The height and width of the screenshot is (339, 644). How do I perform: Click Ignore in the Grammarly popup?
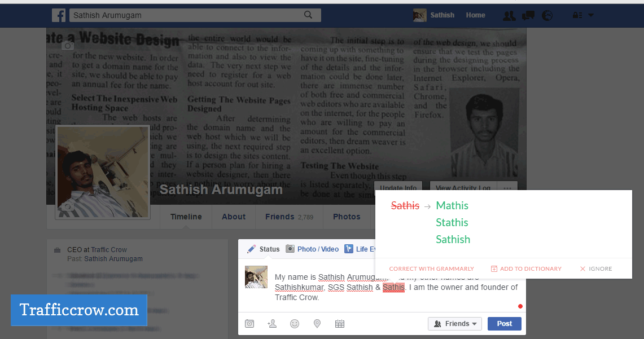pyautogui.click(x=596, y=269)
